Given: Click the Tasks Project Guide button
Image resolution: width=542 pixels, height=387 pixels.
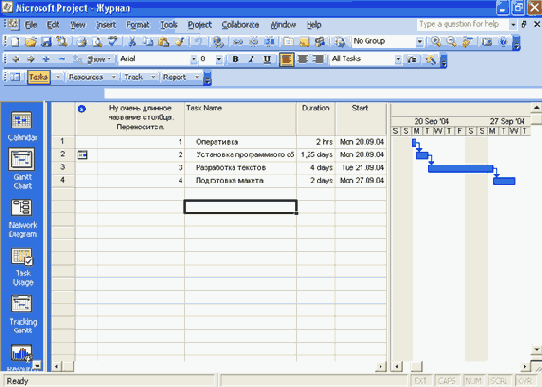Looking at the screenshot, I should point(38,77).
